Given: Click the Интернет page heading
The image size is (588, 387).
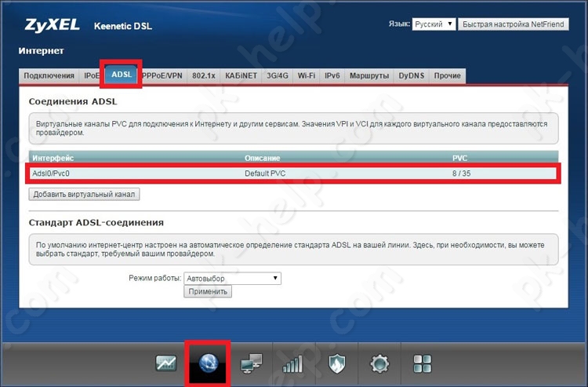Looking at the screenshot, I should pyautogui.click(x=42, y=51).
